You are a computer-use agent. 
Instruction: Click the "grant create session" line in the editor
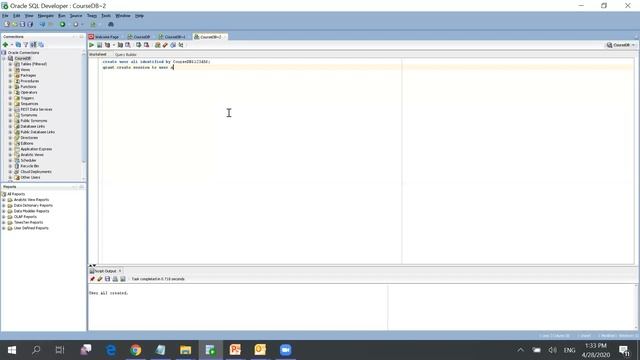coord(138,67)
